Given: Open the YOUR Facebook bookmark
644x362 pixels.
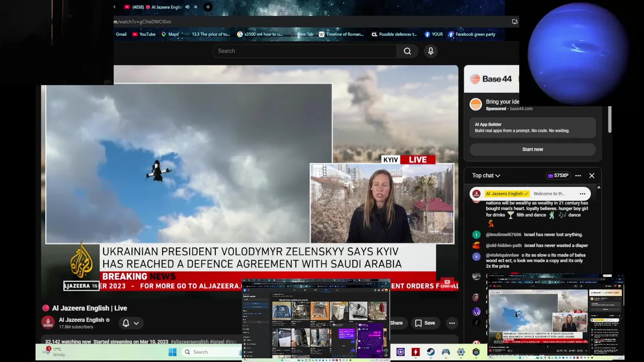Looking at the screenshot, I should [x=434, y=34].
